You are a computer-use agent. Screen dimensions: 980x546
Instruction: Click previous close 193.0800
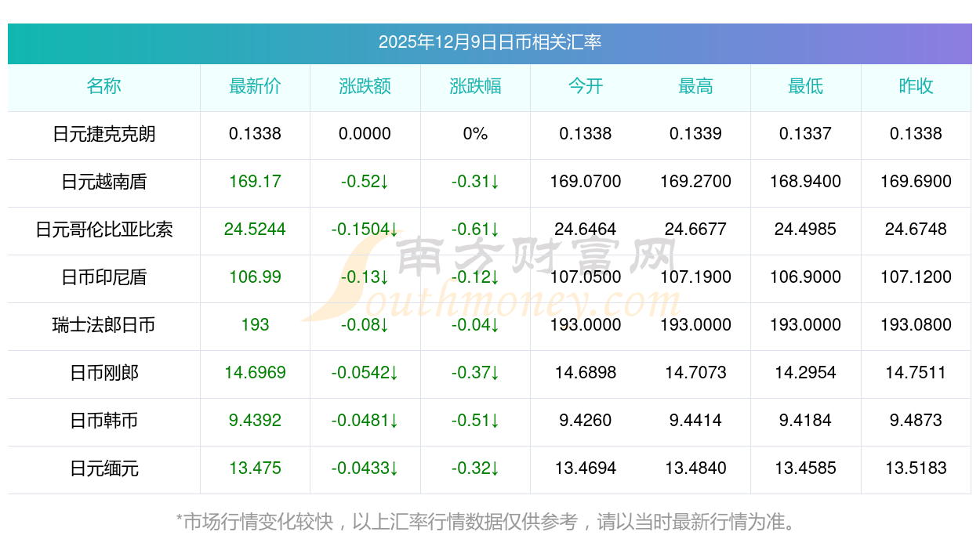(916, 325)
